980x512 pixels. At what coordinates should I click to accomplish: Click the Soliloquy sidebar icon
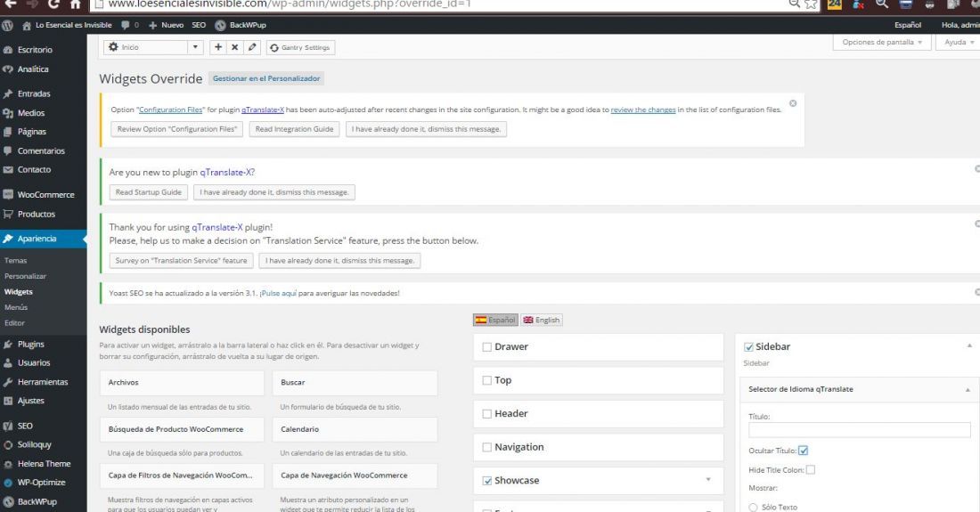[8, 445]
